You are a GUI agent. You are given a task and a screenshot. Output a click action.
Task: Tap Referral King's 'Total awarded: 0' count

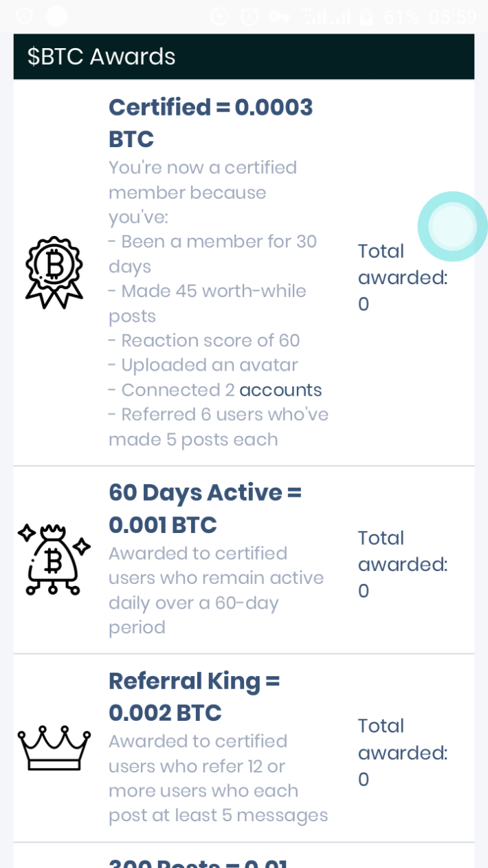pos(403,752)
